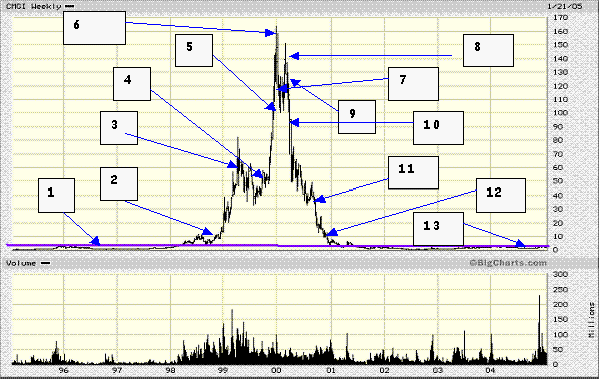The width and height of the screenshot is (599, 379).
Task: Click the Millions volume axis label
Action: (x=591, y=319)
